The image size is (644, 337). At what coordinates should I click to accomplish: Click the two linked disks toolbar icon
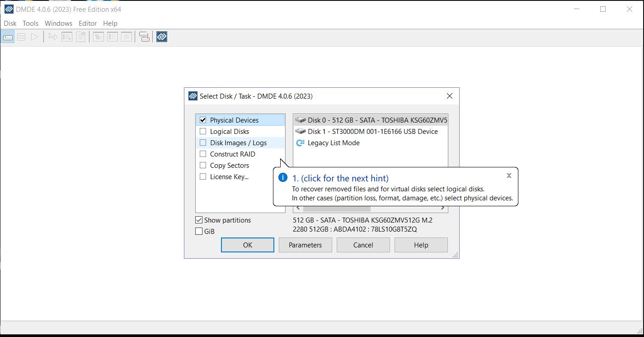coord(144,37)
